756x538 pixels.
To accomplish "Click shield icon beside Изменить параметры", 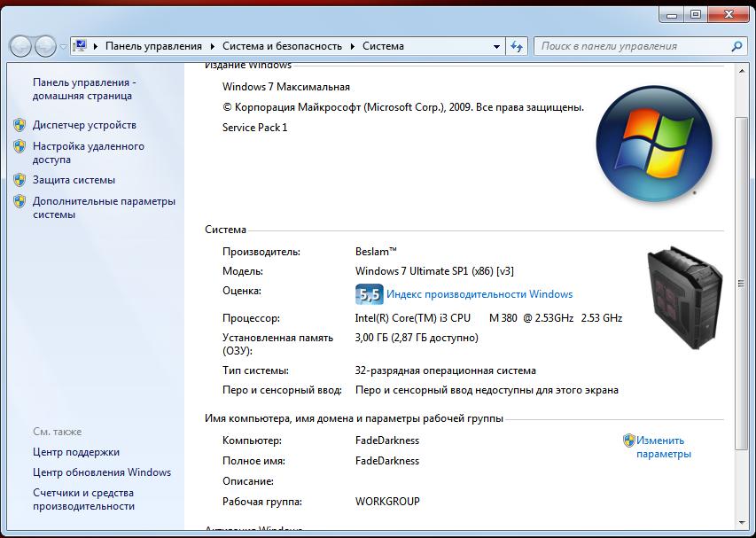I will click(628, 441).
